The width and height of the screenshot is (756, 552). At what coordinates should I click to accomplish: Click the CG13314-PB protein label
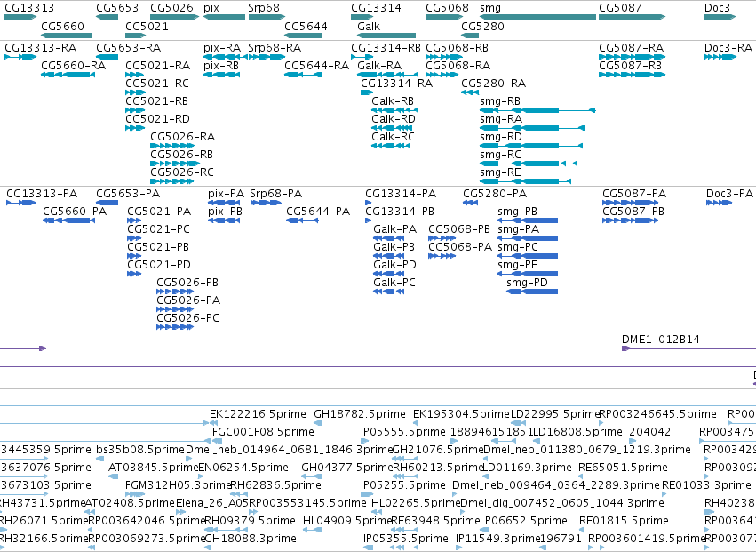(400, 212)
